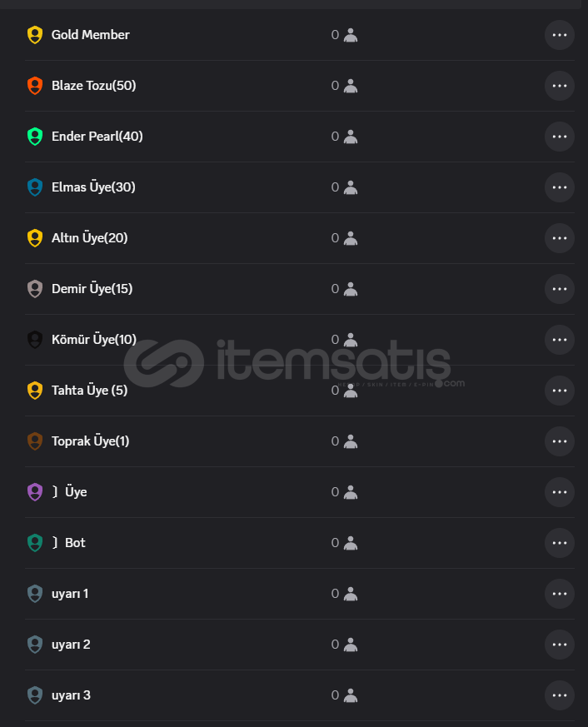Open three-dot menu for Tahta Üye (5)
Image resolution: width=588 pixels, height=727 pixels.
tap(560, 391)
